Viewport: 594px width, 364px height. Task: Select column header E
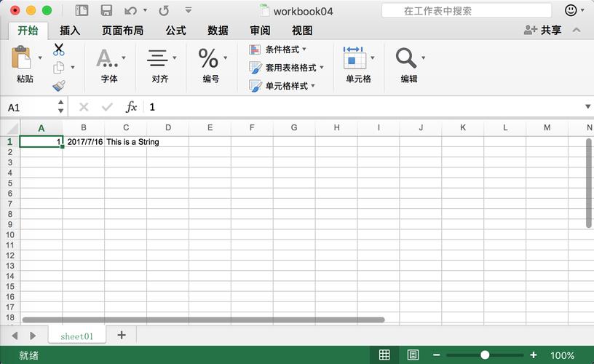(210, 127)
